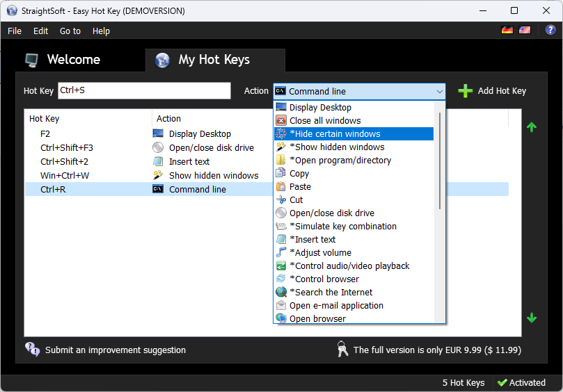Pick "Open/close disk drive" dropdown option
Screen dimensions: 563x392
(331, 213)
